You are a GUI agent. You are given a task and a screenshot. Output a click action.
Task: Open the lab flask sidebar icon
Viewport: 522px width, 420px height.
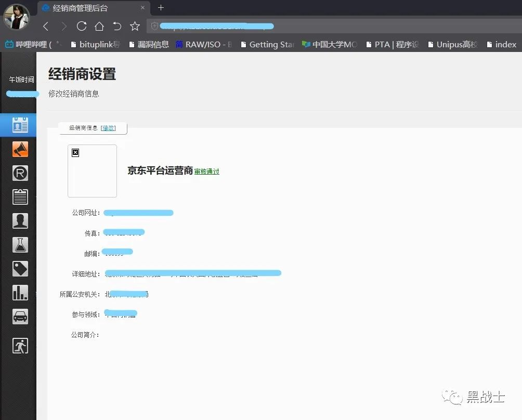tap(20, 245)
